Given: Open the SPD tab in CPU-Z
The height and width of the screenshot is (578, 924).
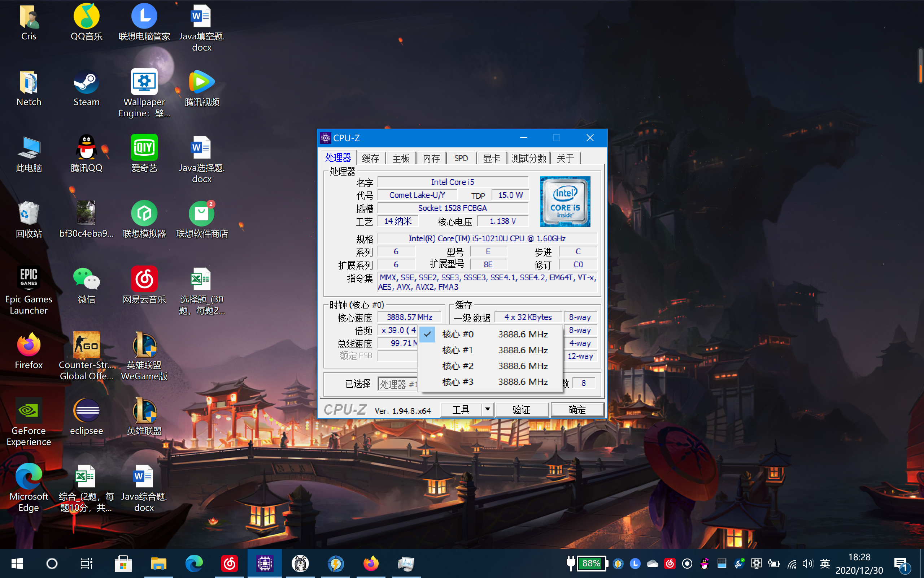Looking at the screenshot, I should coord(461,158).
